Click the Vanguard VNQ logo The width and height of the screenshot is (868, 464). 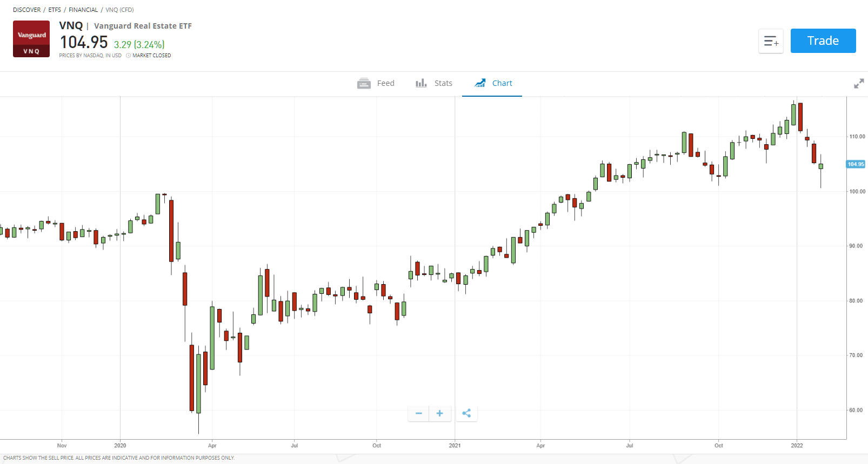[31, 39]
